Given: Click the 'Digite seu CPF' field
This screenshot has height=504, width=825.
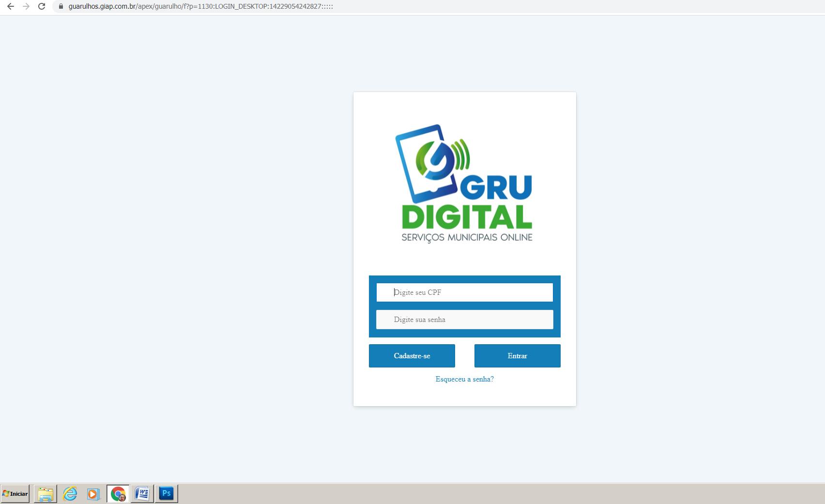Looking at the screenshot, I should click(x=465, y=292).
